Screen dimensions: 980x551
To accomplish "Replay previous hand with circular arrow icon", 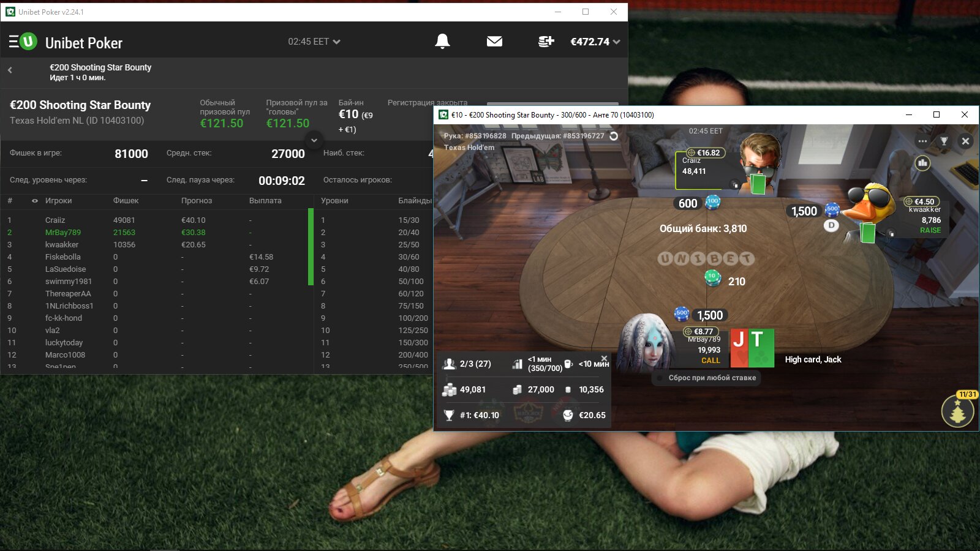I will (x=614, y=136).
